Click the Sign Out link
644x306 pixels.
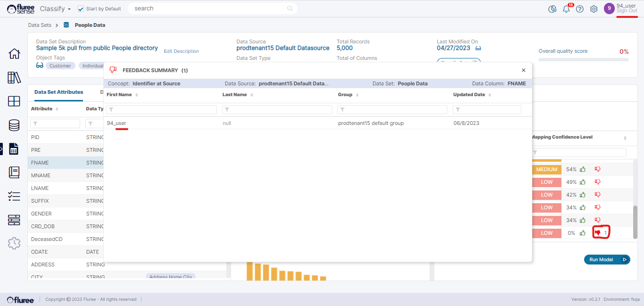tap(627, 11)
